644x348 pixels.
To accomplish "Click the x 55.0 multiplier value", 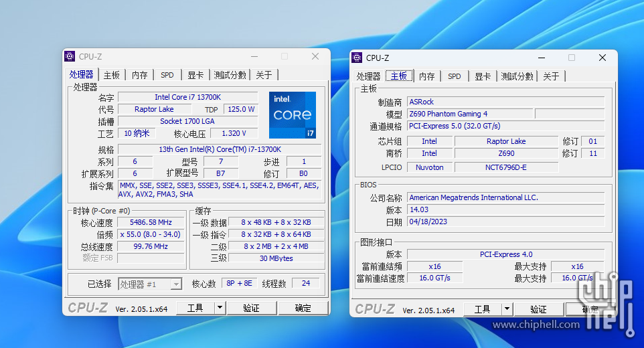I will (x=151, y=234).
